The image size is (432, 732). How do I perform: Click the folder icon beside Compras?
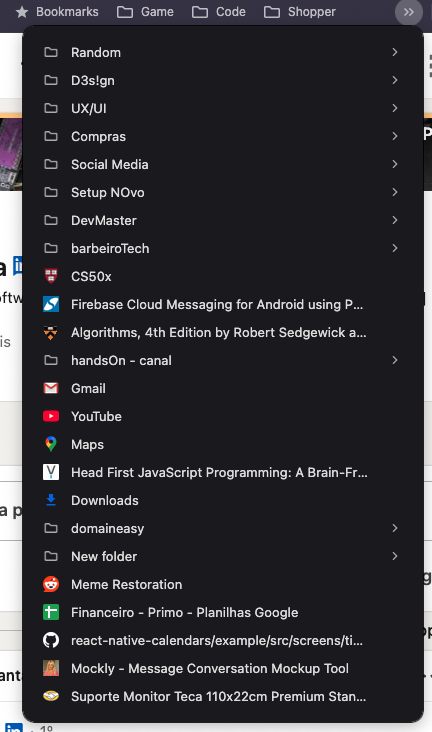51,136
